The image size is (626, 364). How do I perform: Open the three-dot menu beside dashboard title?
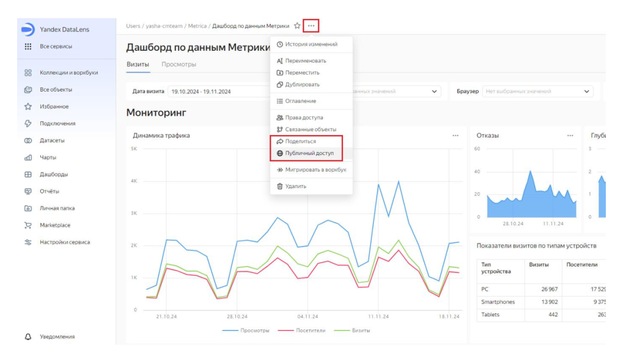[311, 26]
